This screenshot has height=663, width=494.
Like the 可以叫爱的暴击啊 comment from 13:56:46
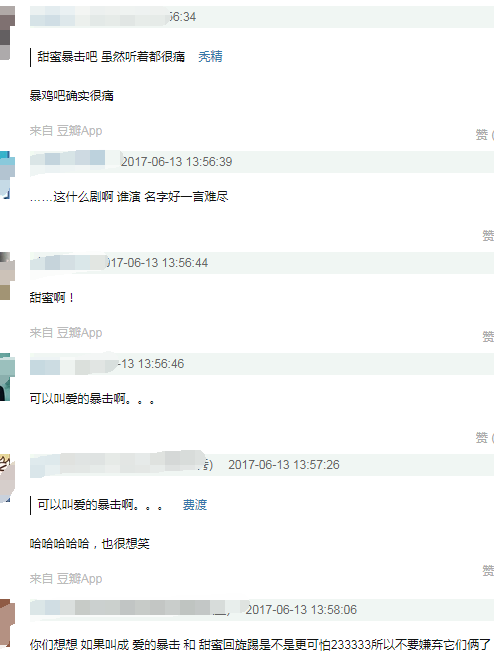point(485,438)
